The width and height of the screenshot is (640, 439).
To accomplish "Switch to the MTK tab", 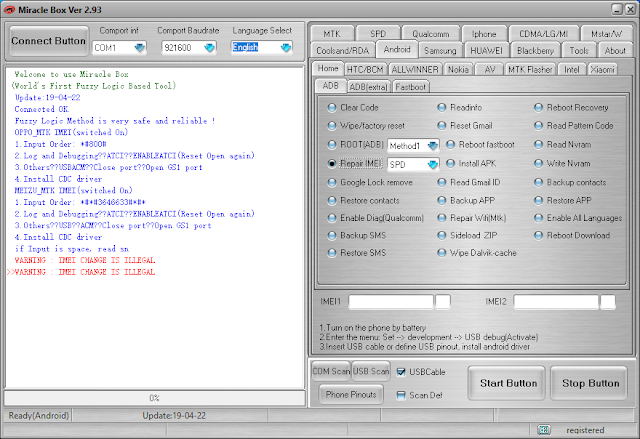I will click(x=332, y=34).
